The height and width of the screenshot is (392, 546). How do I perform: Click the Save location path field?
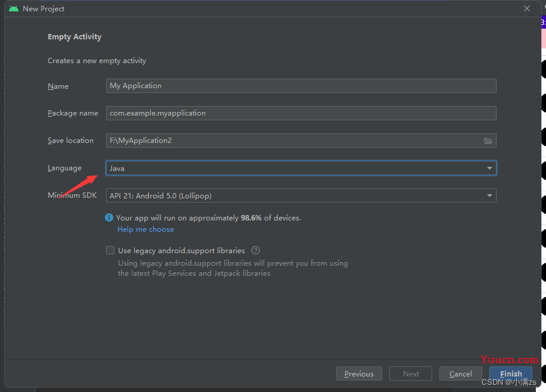click(x=294, y=141)
